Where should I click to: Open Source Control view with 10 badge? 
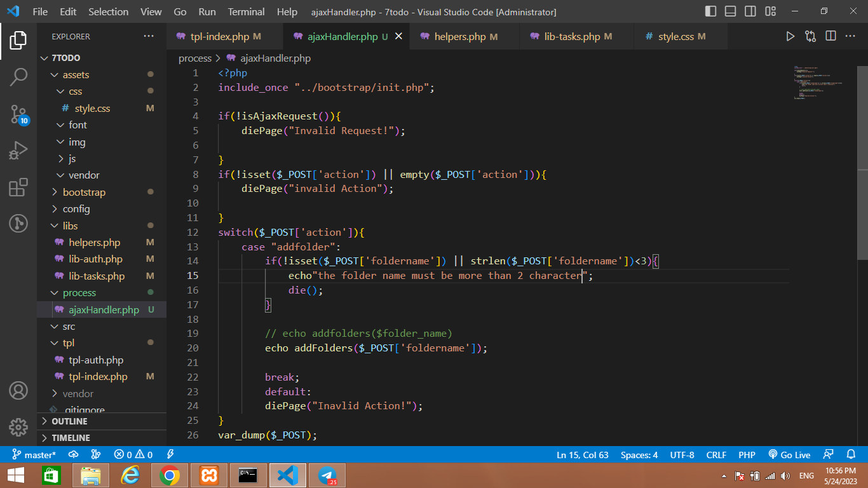[18, 114]
